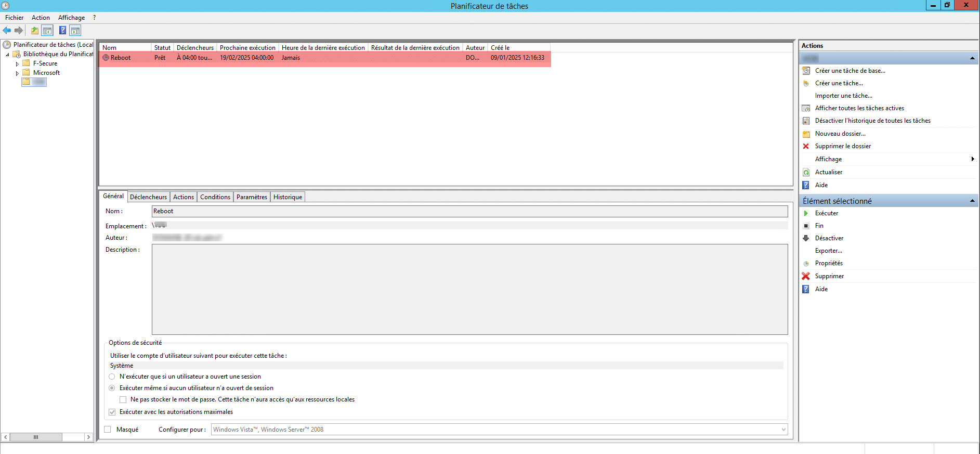Expand the F-Secure folder in tree
Image resolution: width=980 pixels, height=454 pixels.
click(x=17, y=64)
